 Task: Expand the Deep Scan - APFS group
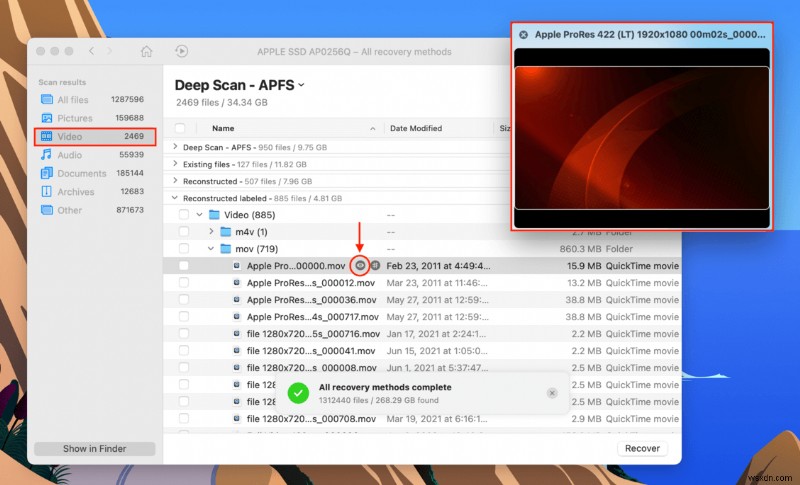coord(175,147)
